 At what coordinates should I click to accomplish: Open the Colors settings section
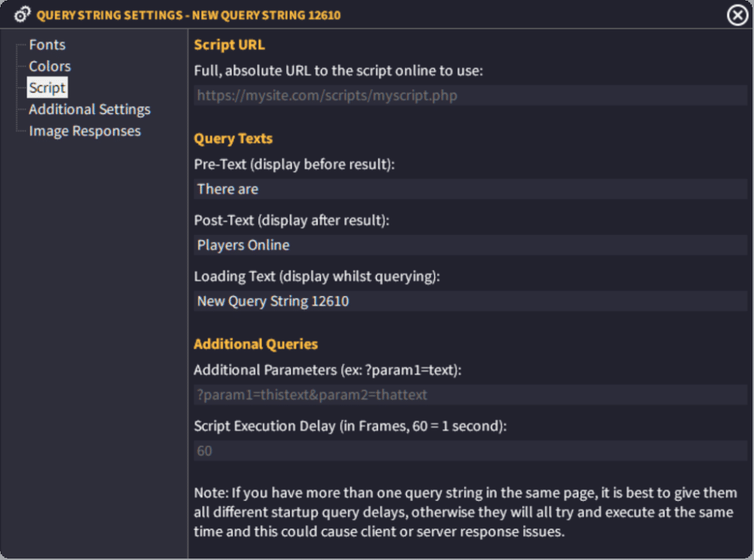pos(49,66)
